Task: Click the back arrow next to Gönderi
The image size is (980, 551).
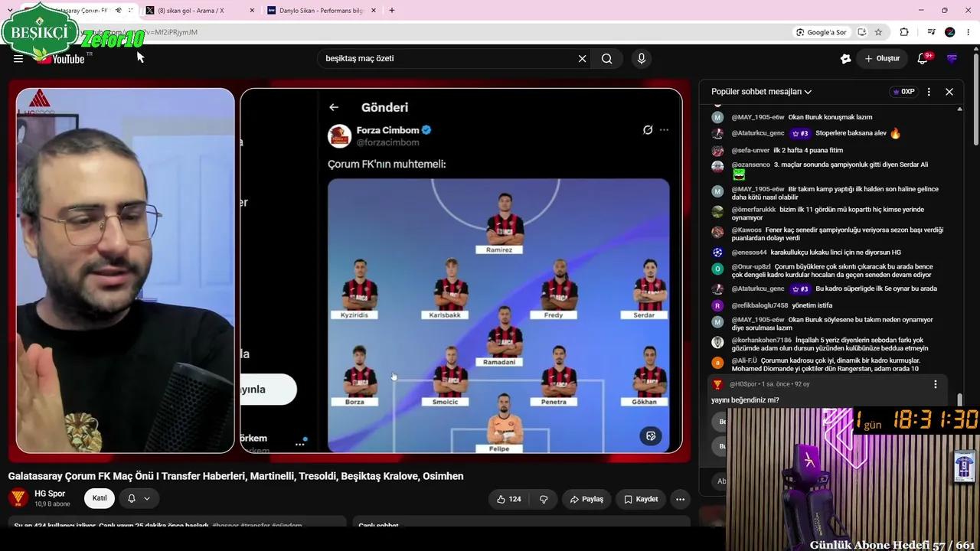Action: (334, 108)
